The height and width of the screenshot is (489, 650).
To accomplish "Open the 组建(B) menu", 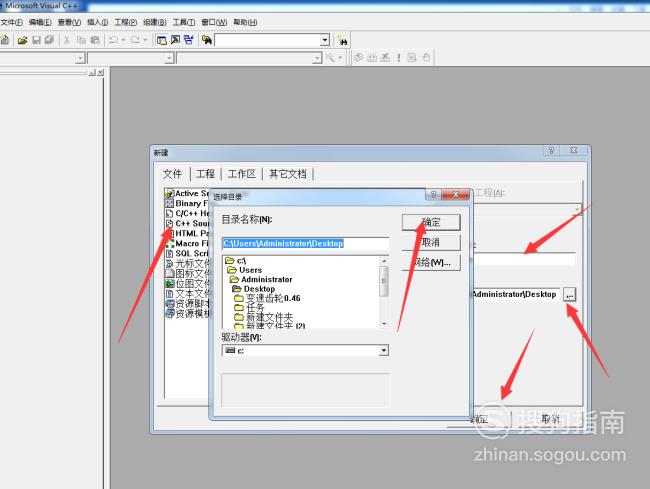I will pyautogui.click(x=155, y=22).
